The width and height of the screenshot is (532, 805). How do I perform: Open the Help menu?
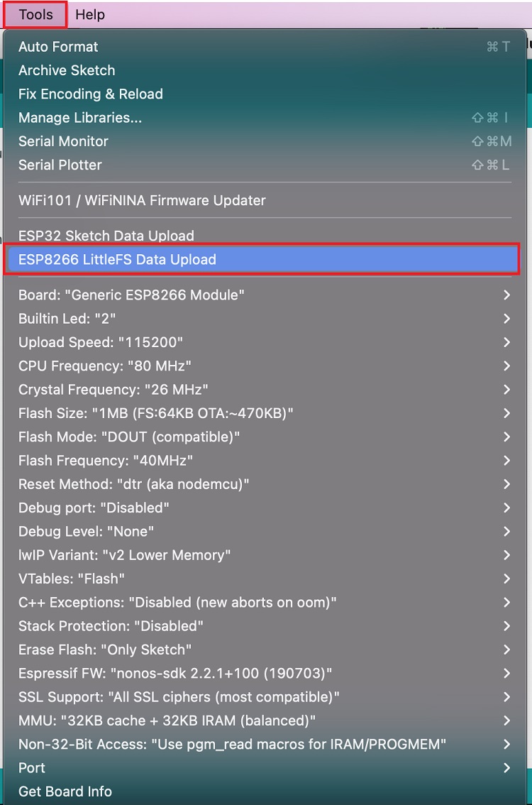point(90,14)
